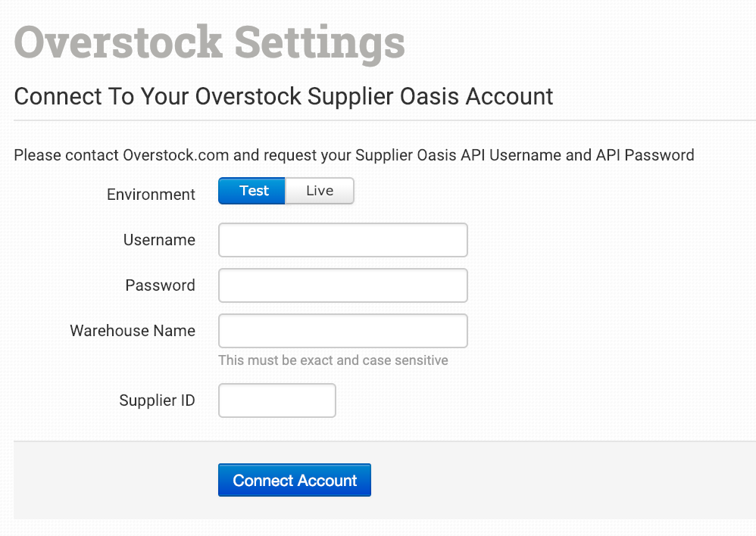Select the Test environment option
The width and height of the screenshot is (756, 536).
tap(252, 191)
